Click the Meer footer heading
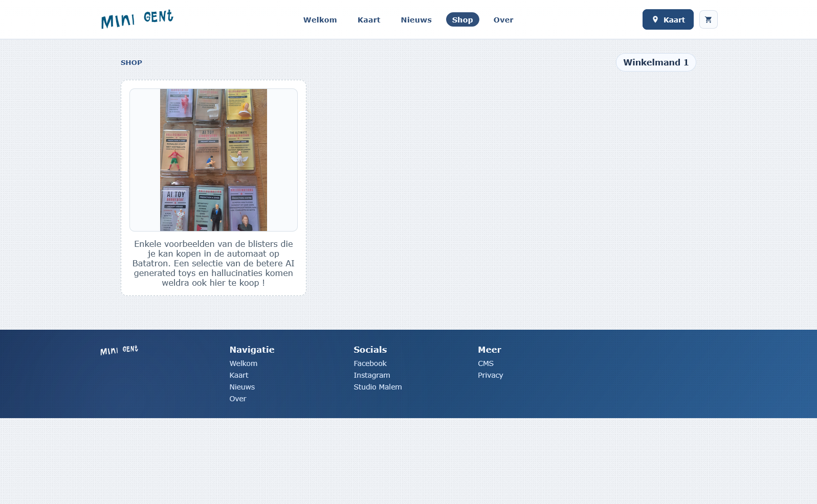Image resolution: width=817 pixels, height=504 pixels. coord(490,350)
